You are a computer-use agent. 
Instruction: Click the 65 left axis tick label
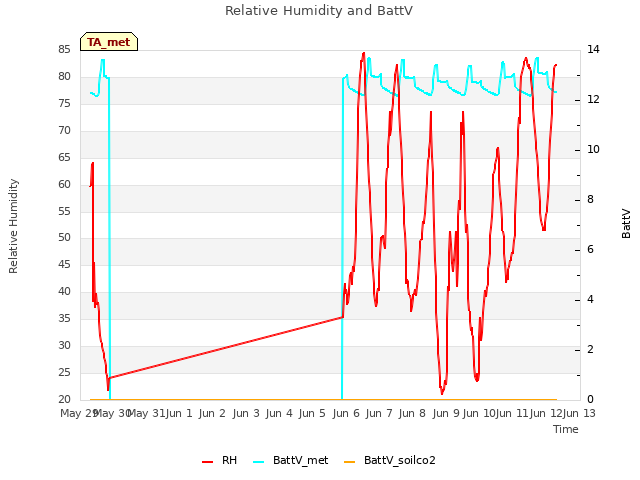[64, 157]
